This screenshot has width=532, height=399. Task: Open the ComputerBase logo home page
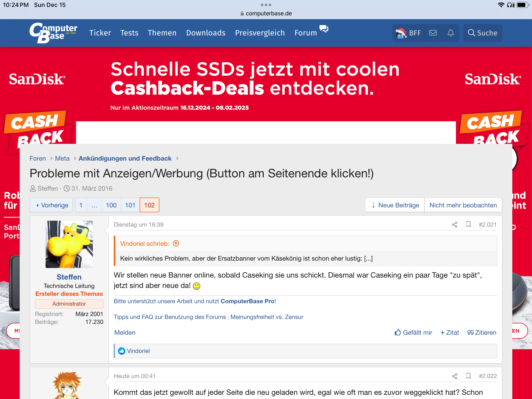(53, 33)
